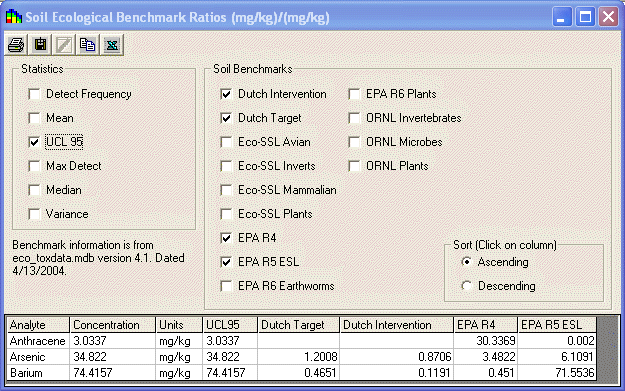Select the Anthracene analyte cell
This screenshot has height=391, width=625.
coord(38,341)
